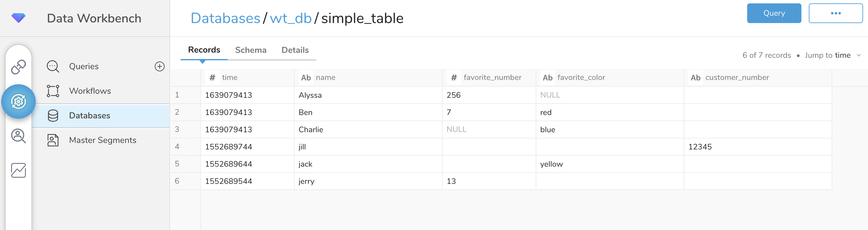Screen dimensions: 868x230
Task: Click the Alyssa name cell
Action: tap(310, 95)
